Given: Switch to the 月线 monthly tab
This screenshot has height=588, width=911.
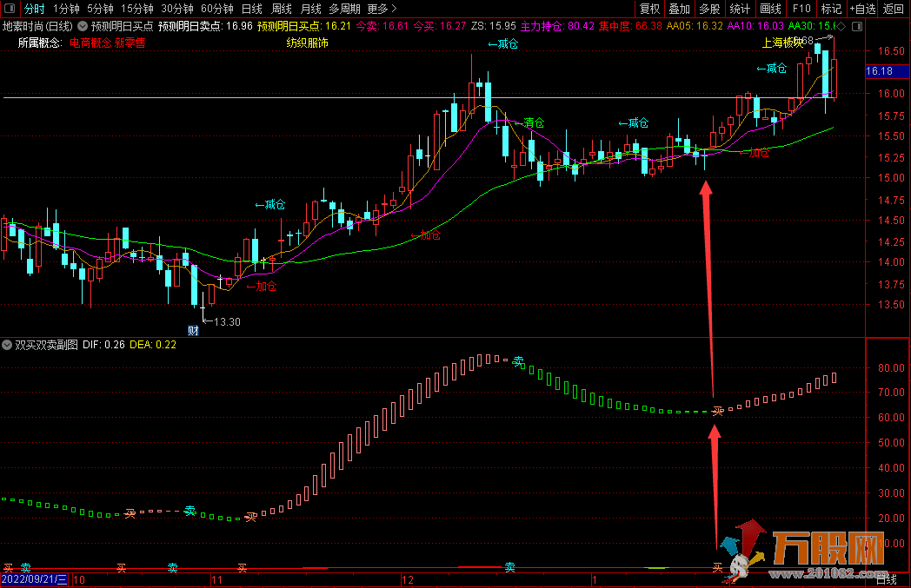Looking at the screenshot, I should point(311,9).
